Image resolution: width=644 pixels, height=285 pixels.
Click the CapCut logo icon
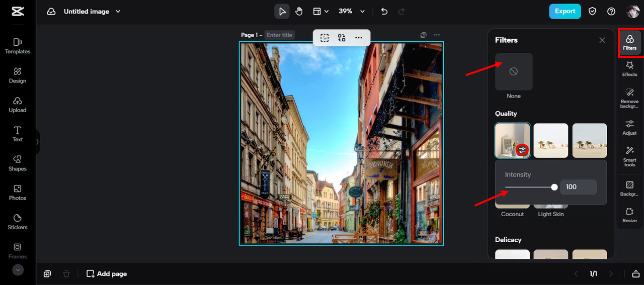(17, 12)
